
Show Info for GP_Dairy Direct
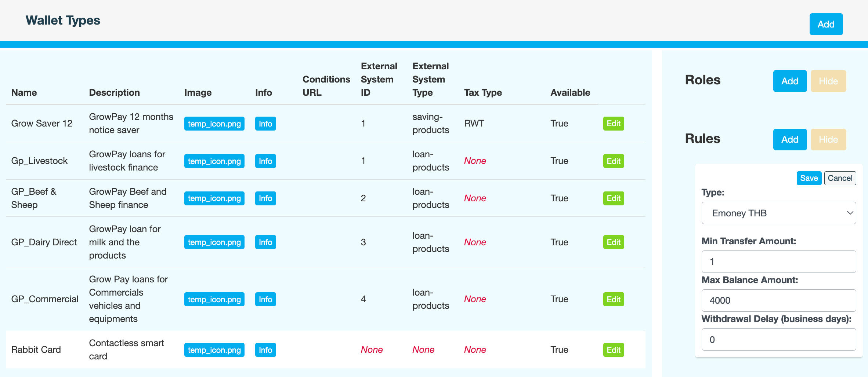(x=265, y=242)
